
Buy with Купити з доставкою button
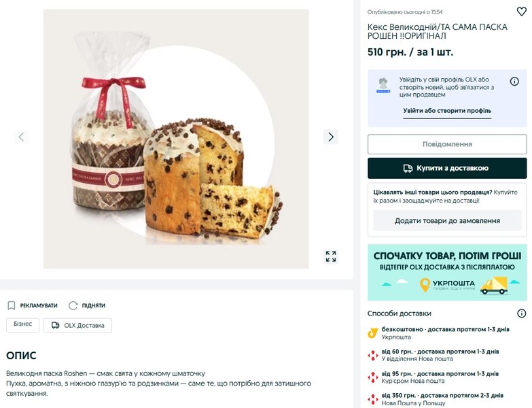tap(447, 168)
